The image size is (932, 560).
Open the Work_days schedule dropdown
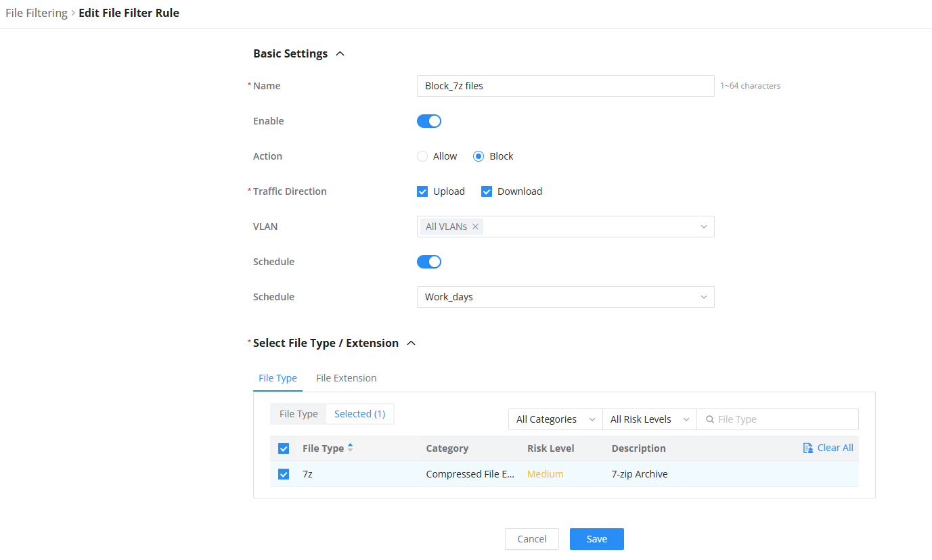[x=566, y=297]
